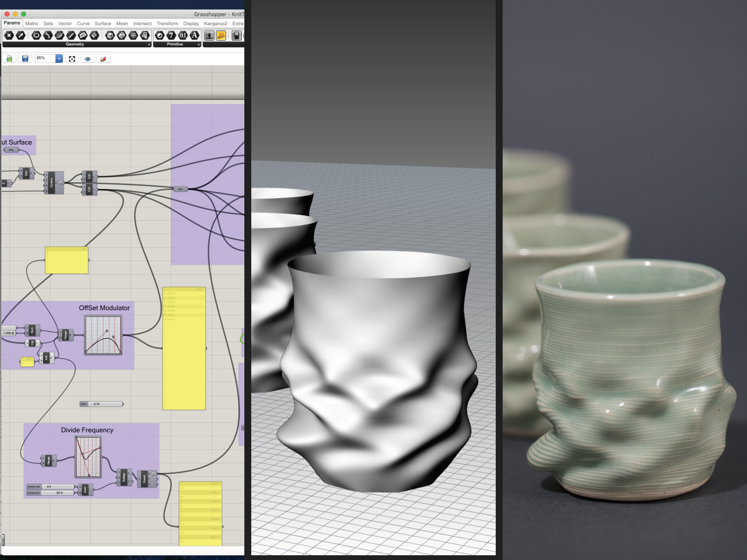Viewport: 747px width, 560px height.
Task: Select the Data Input download-arrow icon
Action: pos(209,36)
